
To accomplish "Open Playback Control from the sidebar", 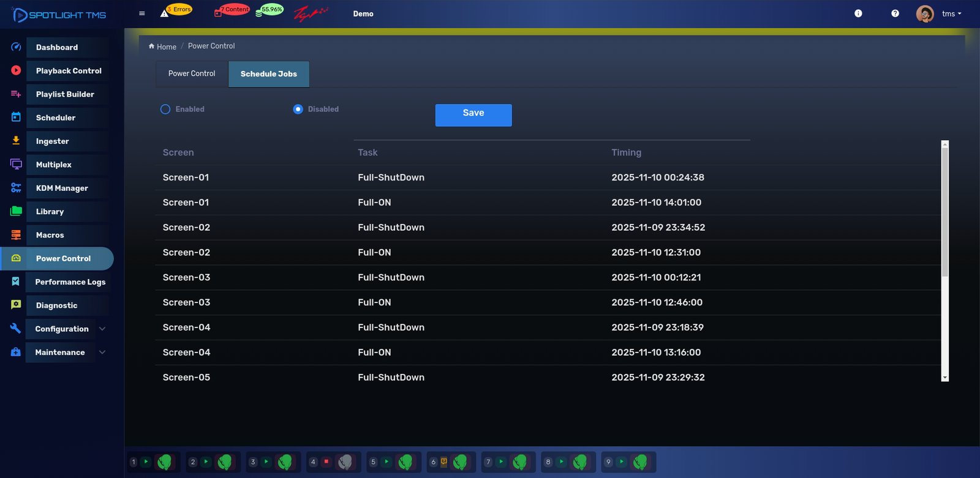I will [69, 71].
